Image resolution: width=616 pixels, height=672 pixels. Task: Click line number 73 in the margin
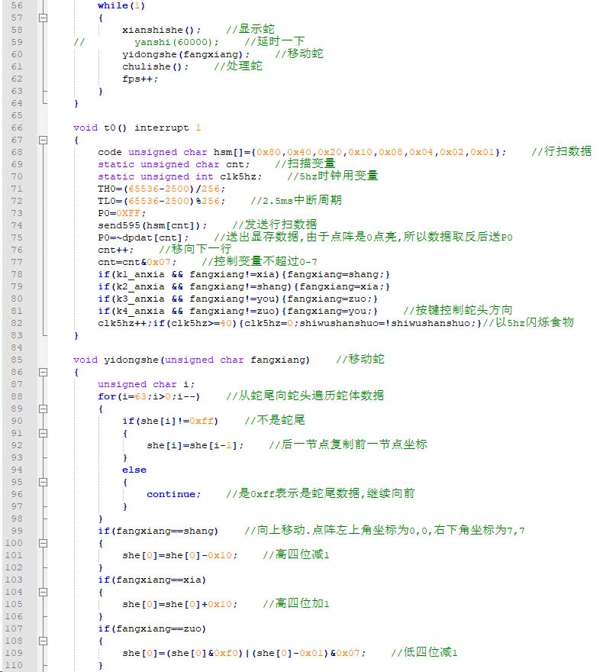[x=17, y=213]
